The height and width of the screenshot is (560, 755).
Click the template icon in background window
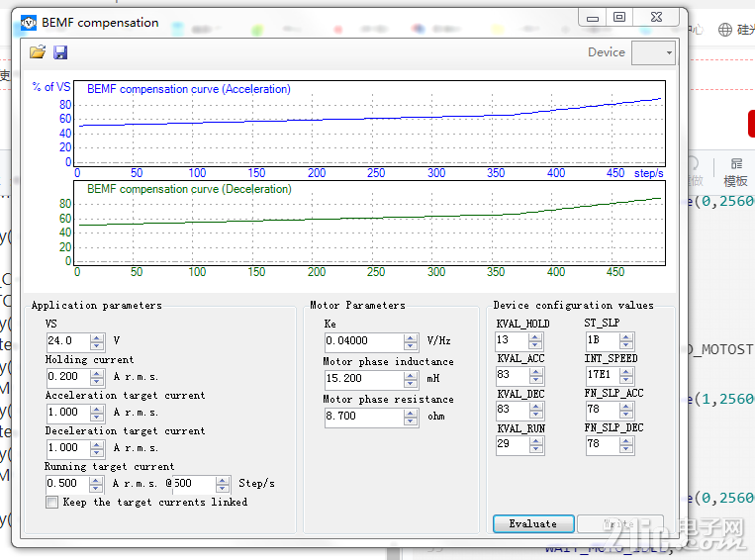click(x=736, y=164)
